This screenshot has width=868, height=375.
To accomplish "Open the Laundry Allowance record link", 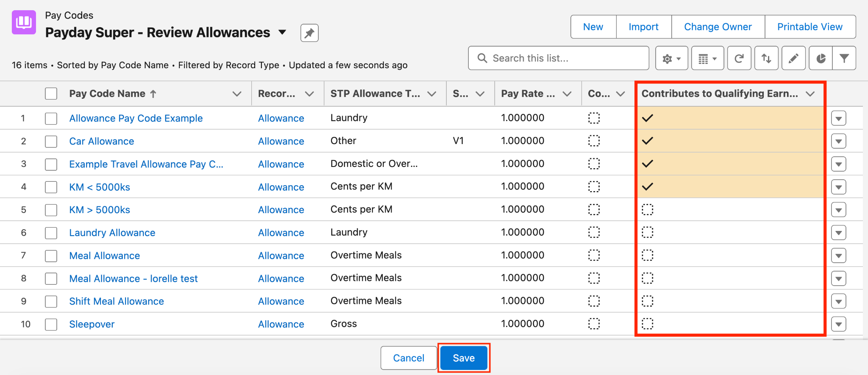I will click(112, 233).
